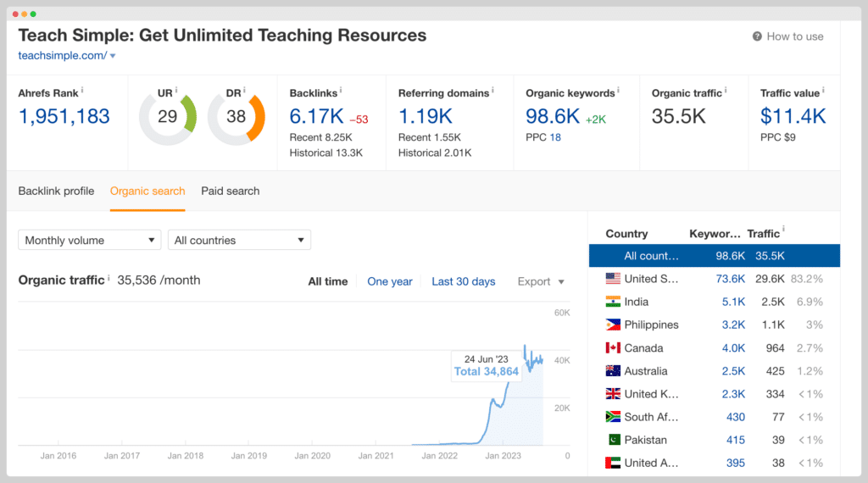Open the Ahrefs Rank value 1,951,183
The image size is (868, 483).
pyautogui.click(x=64, y=117)
